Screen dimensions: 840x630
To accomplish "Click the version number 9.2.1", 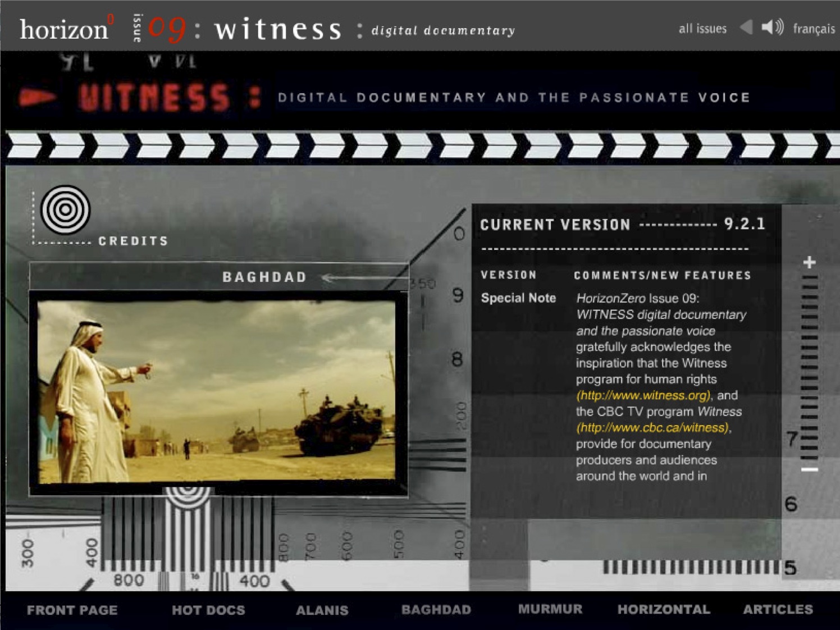I will 745,224.
